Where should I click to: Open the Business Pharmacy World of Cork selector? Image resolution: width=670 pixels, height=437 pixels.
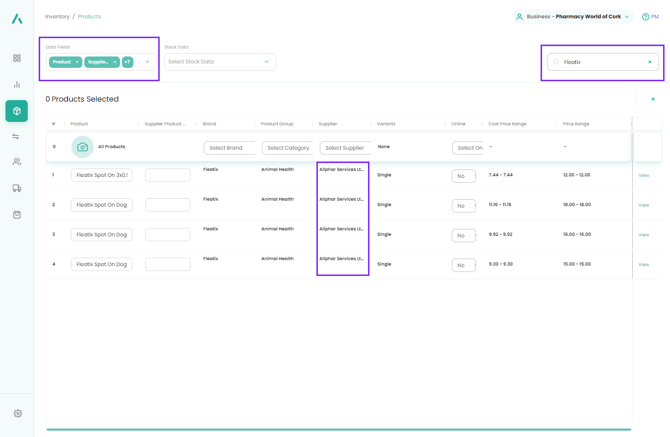(573, 17)
